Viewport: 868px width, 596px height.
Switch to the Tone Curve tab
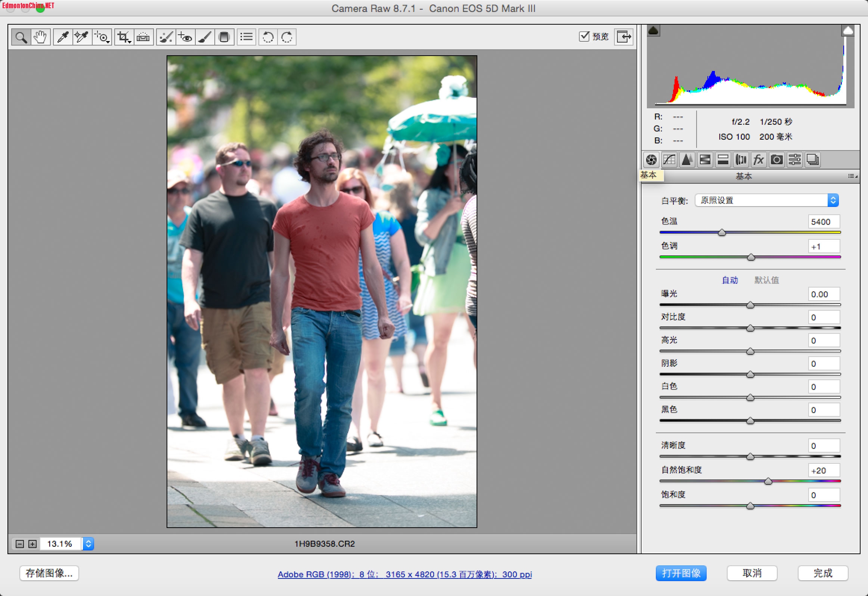click(x=669, y=160)
